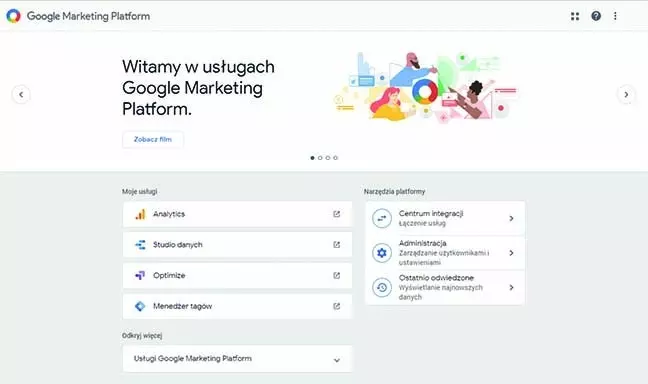Click the Witamy w usługach headline text

[198, 88]
